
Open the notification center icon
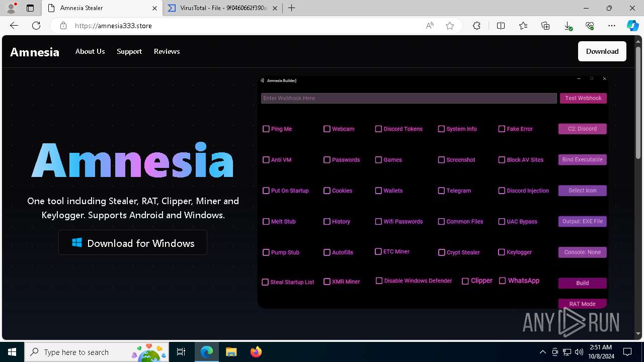[x=627, y=352]
